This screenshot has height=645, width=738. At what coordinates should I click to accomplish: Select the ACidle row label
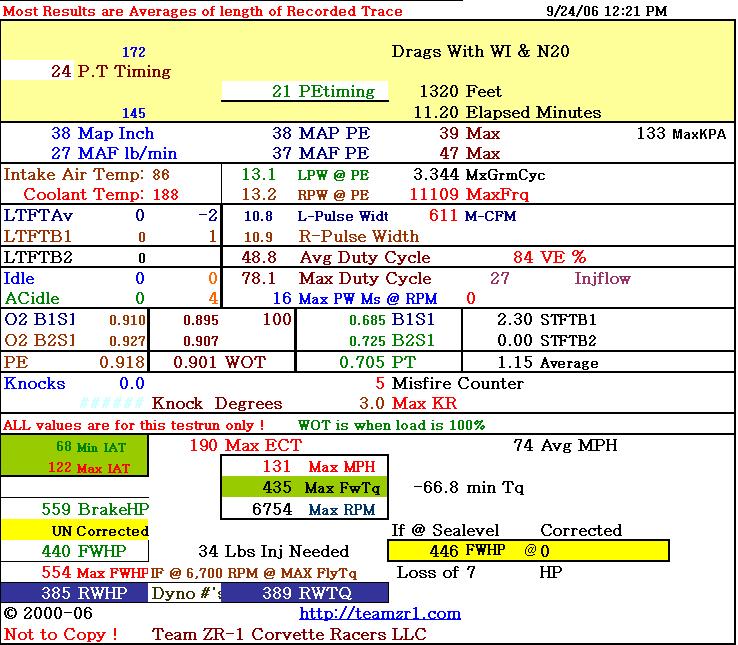(32, 298)
